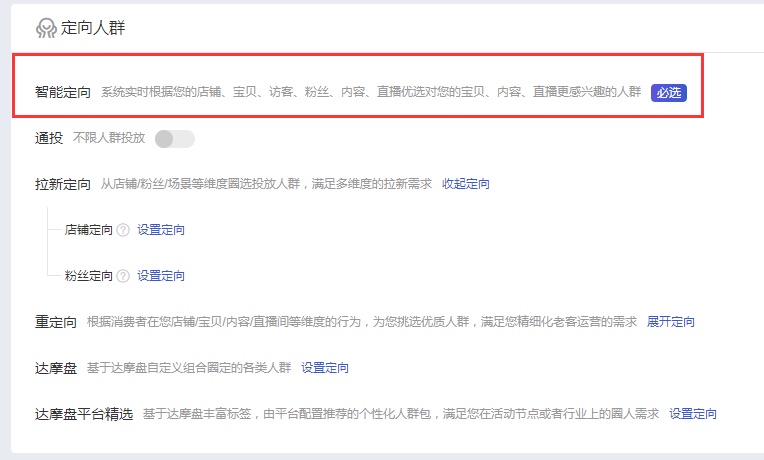Toggle the 通投 unlimited audience switch
Viewport: 764px width, 460px height.
click(174, 139)
